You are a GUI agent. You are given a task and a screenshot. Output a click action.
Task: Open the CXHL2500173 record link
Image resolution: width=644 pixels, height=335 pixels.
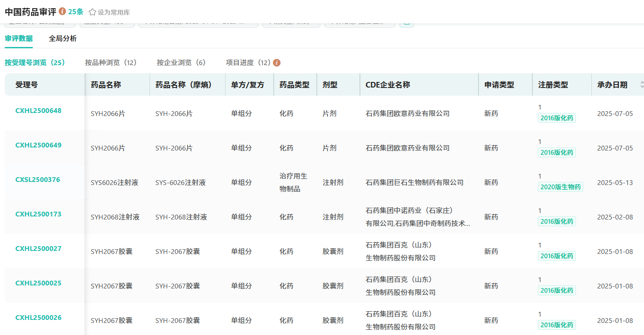point(38,214)
